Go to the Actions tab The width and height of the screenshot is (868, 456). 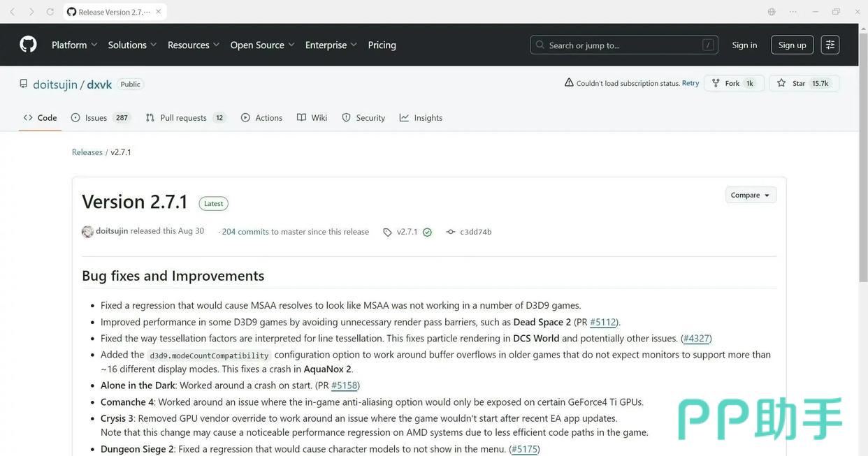pyautogui.click(x=262, y=118)
